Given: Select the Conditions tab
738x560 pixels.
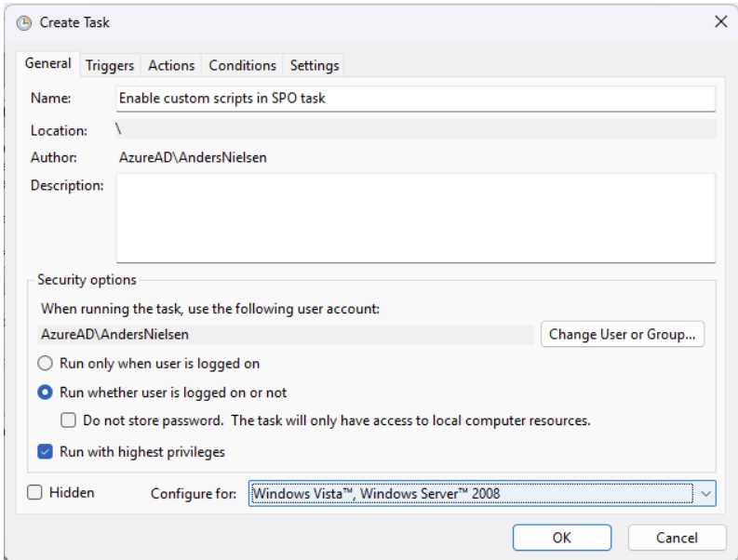Looking at the screenshot, I should click(x=242, y=65).
